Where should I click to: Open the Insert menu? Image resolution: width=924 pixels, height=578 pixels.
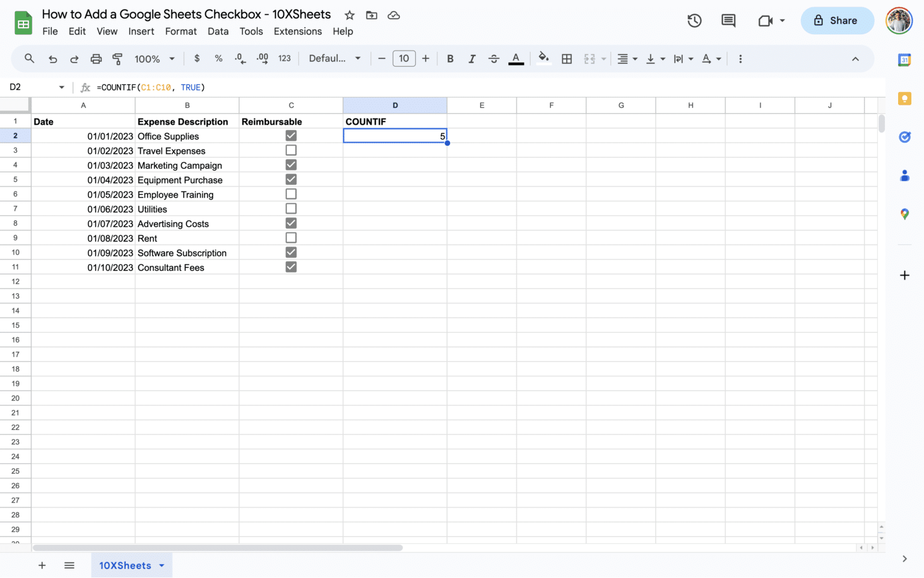point(141,31)
